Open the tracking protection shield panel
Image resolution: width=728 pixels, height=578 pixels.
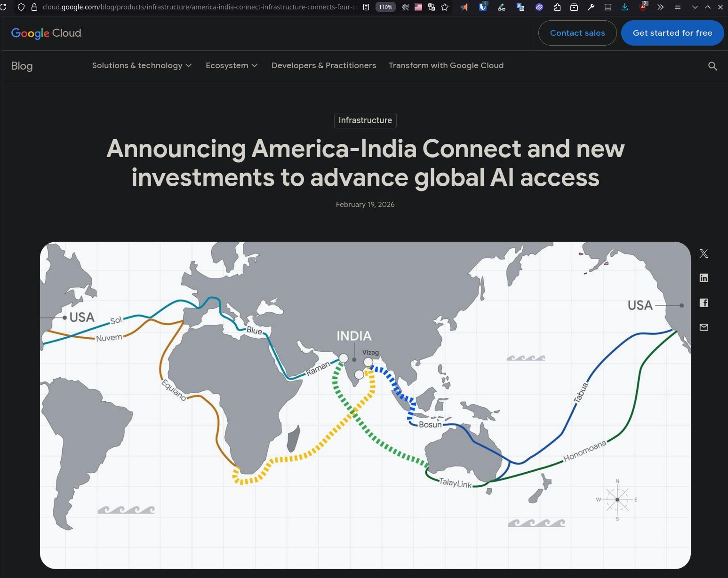(21, 7)
